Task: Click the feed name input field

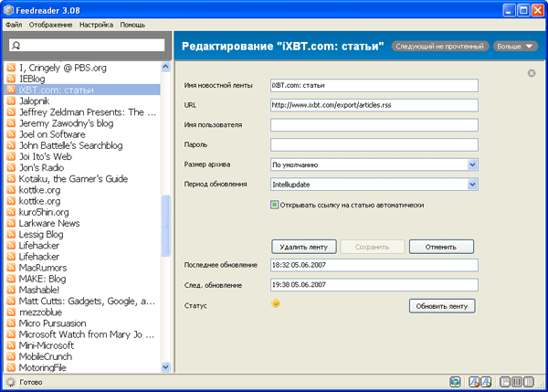Action: pyautogui.click(x=374, y=85)
